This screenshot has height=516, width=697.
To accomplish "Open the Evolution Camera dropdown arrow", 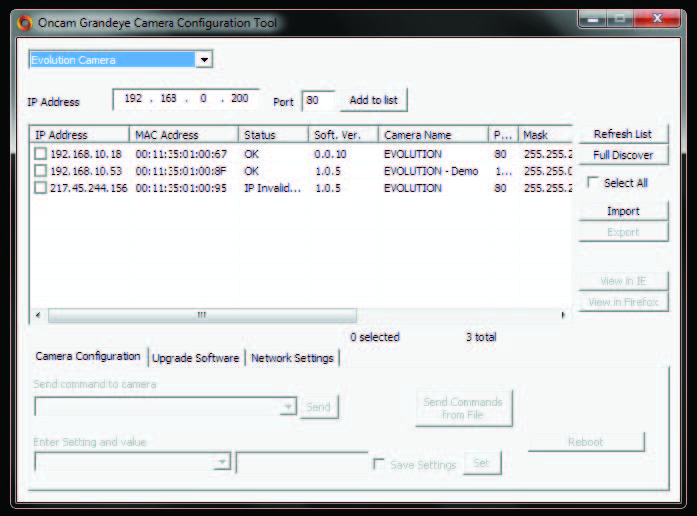I will [x=204, y=60].
